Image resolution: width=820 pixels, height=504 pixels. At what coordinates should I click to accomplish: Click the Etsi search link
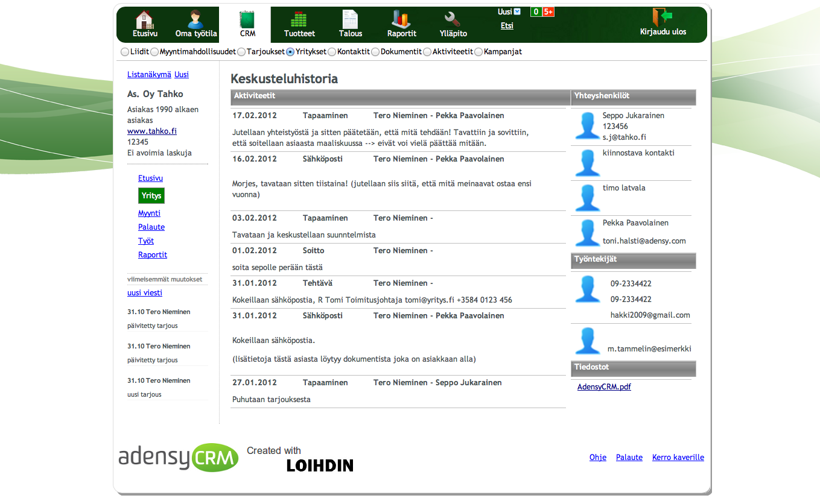(x=507, y=26)
